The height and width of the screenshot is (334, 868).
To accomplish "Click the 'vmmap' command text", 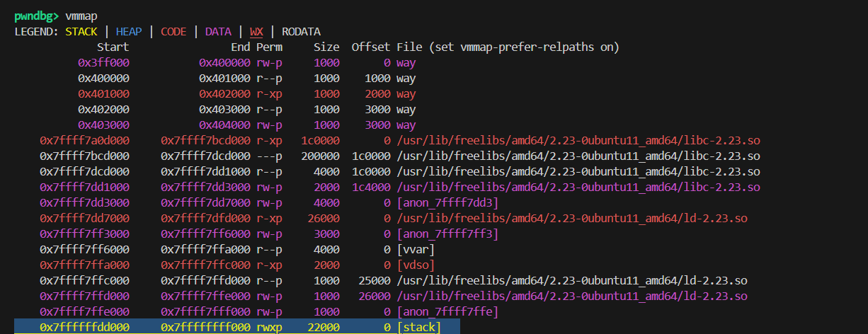I will tap(80, 16).
